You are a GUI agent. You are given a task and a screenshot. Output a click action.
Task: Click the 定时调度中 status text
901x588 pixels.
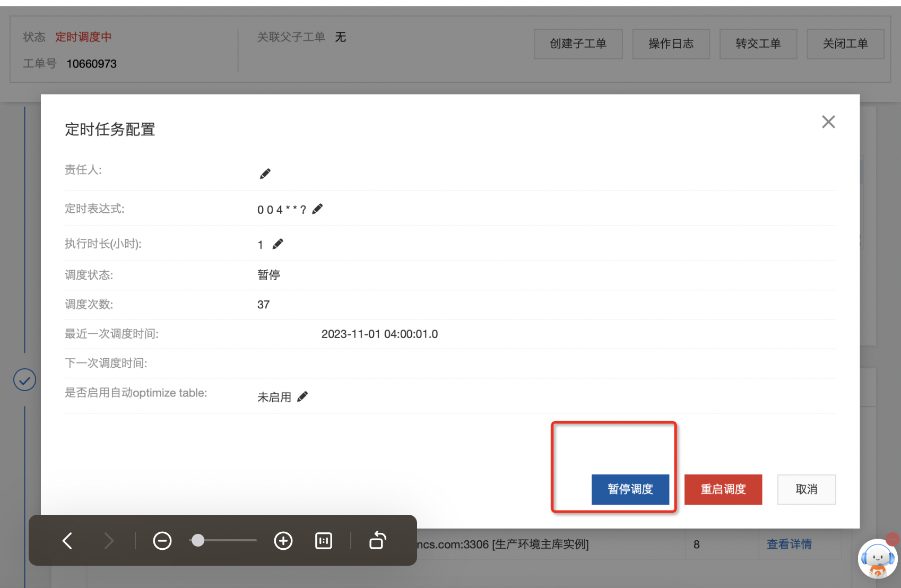point(83,37)
